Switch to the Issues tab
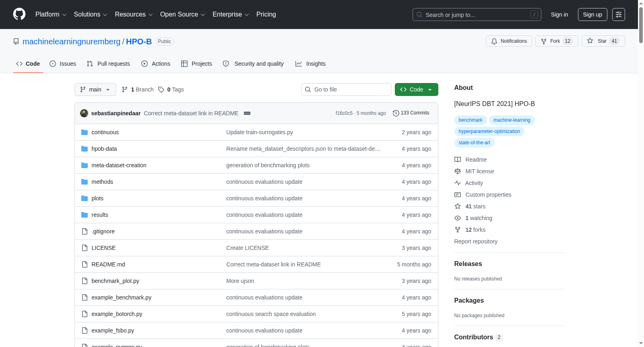This screenshot has width=644, height=347. pyautogui.click(x=63, y=64)
